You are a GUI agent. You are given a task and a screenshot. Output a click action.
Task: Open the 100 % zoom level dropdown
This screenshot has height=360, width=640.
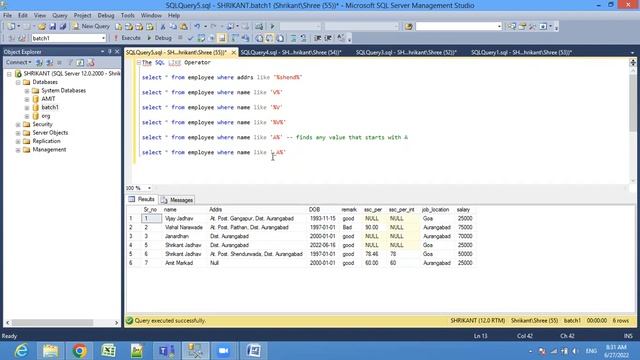coord(149,188)
